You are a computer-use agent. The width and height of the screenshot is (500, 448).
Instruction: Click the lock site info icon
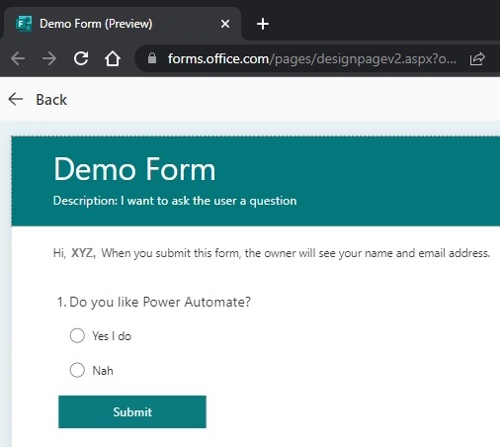point(152,58)
